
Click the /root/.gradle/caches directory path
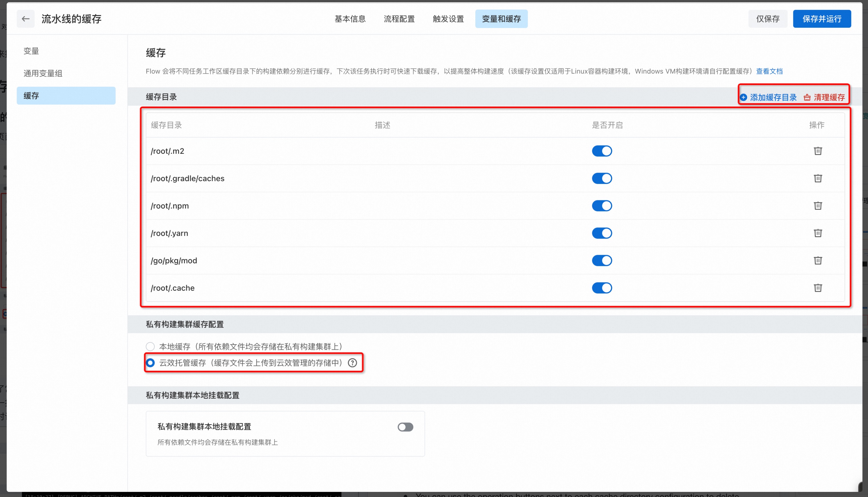188,178
